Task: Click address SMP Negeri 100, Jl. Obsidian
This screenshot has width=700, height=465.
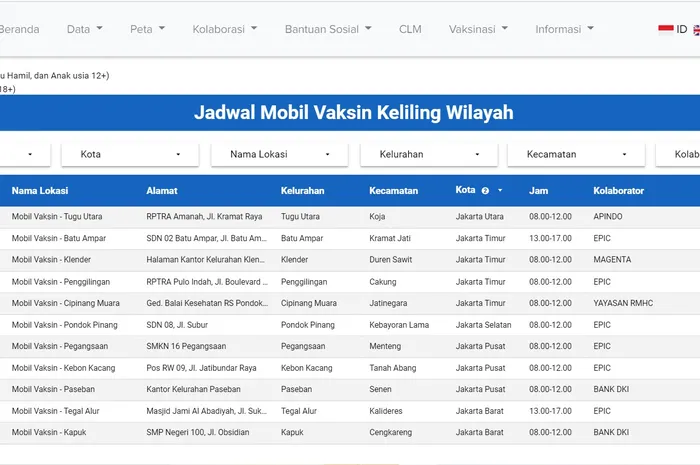Action: click(198, 432)
